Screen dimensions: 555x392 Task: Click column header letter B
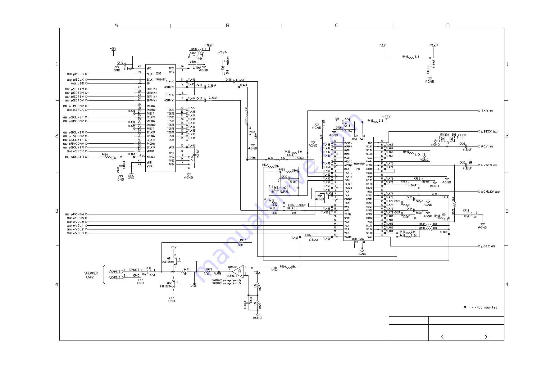click(x=227, y=25)
